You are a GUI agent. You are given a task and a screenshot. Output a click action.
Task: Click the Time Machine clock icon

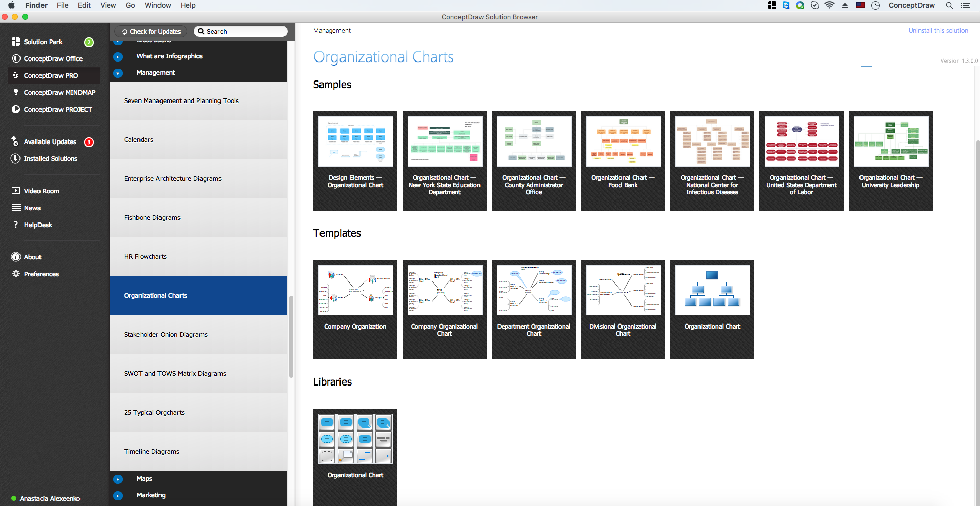pyautogui.click(x=876, y=5)
